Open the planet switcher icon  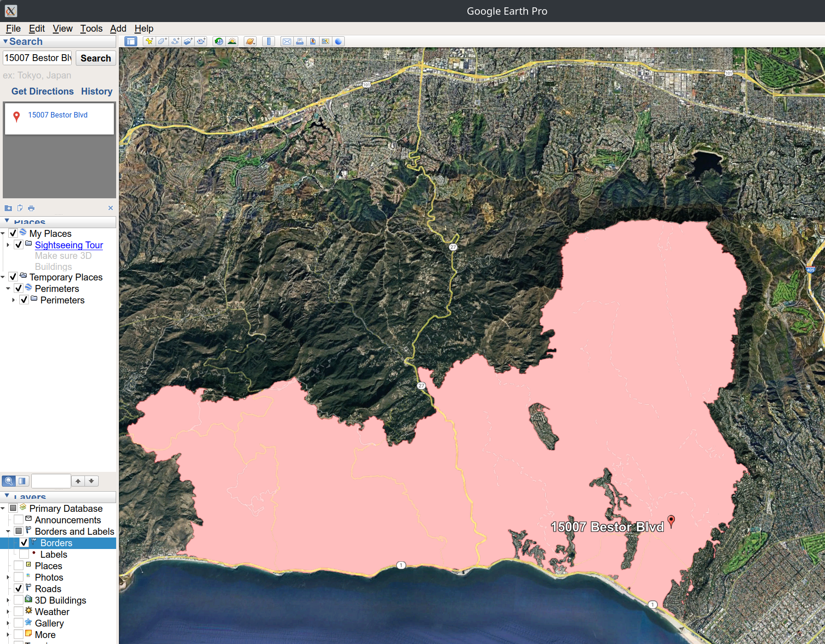tap(250, 41)
